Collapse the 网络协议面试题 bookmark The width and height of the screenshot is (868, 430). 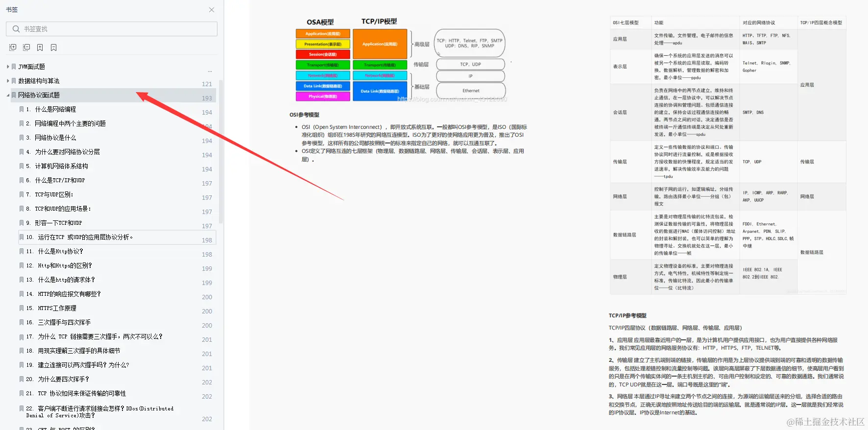coord(8,95)
